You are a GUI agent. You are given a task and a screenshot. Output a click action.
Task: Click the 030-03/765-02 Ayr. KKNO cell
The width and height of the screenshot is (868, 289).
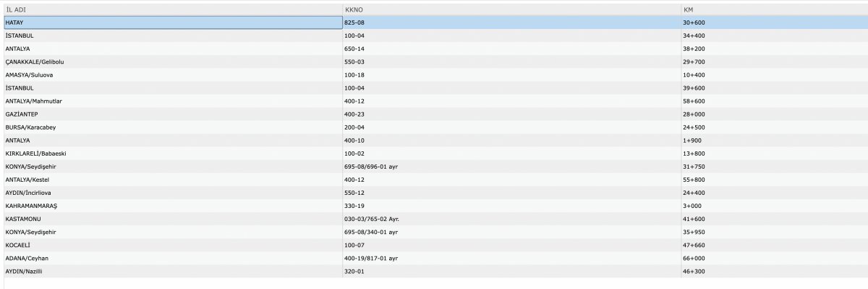tap(511, 219)
